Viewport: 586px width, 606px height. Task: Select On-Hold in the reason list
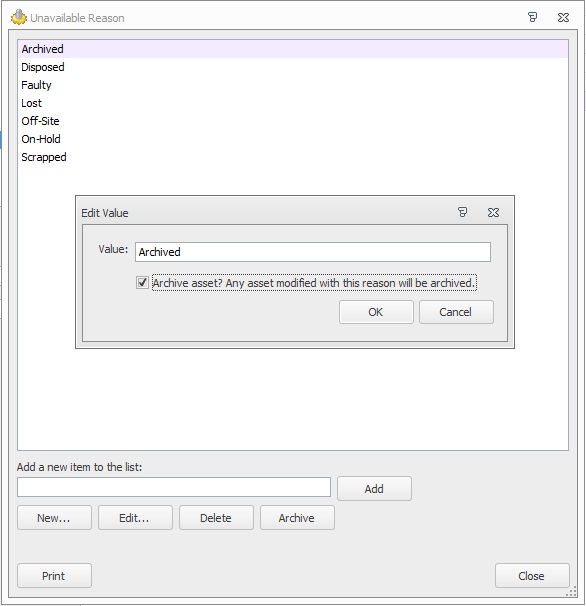pyautogui.click(x=293, y=139)
